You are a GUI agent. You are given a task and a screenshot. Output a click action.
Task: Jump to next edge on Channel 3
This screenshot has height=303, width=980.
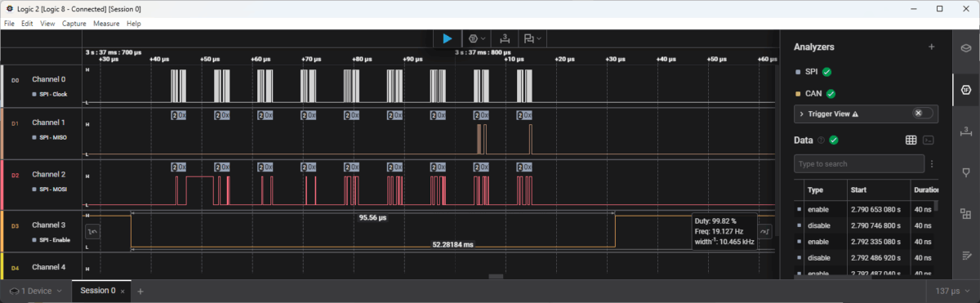point(765,233)
